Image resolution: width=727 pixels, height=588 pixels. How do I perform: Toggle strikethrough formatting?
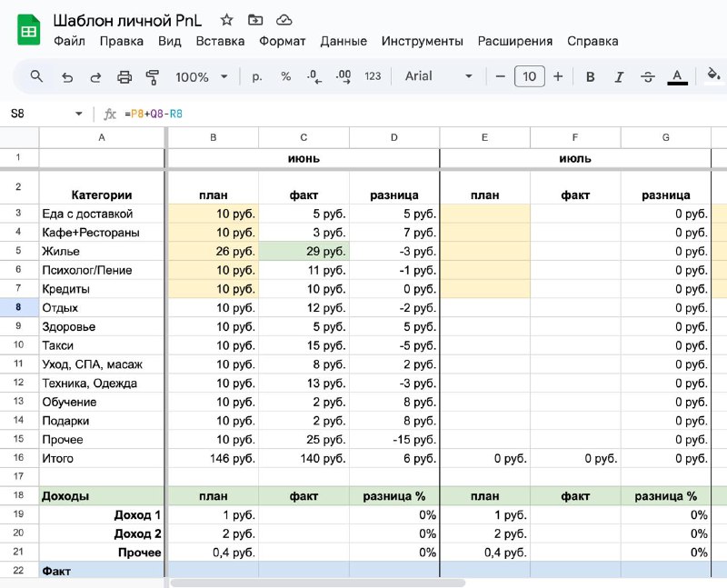click(648, 76)
